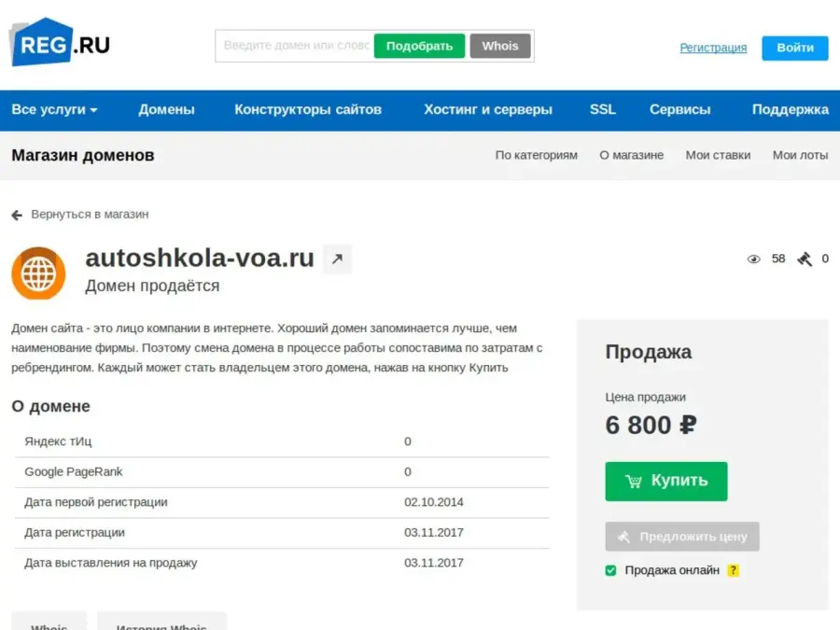Click the Войти login button
This screenshot has width=840, height=630.
[794, 48]
